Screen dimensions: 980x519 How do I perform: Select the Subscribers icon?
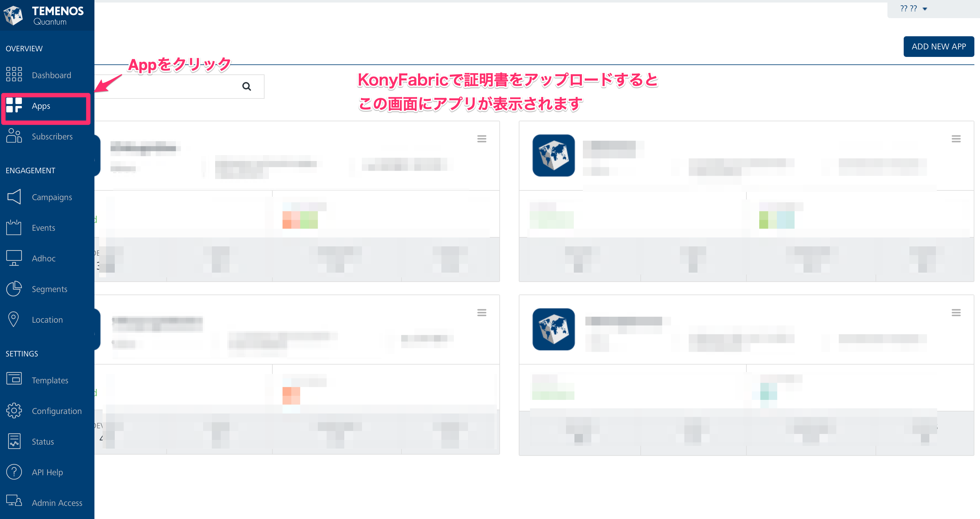pos(14,136)
